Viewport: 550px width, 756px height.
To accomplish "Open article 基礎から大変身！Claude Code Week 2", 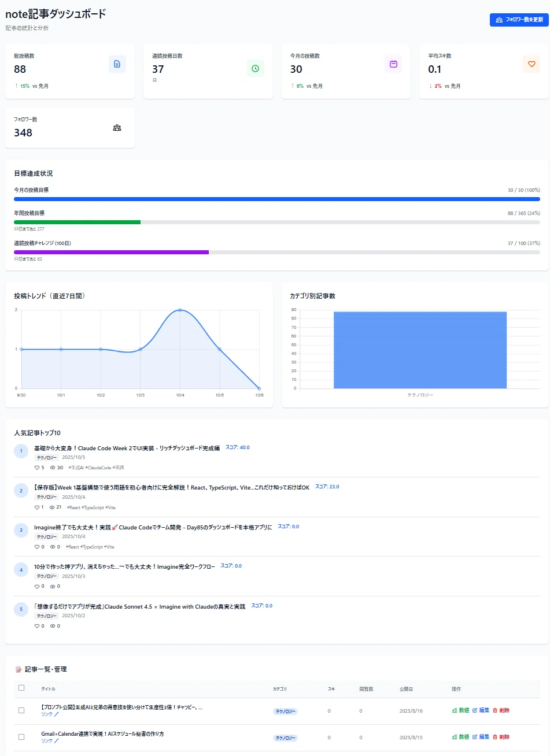I will (x=127, y=449).
